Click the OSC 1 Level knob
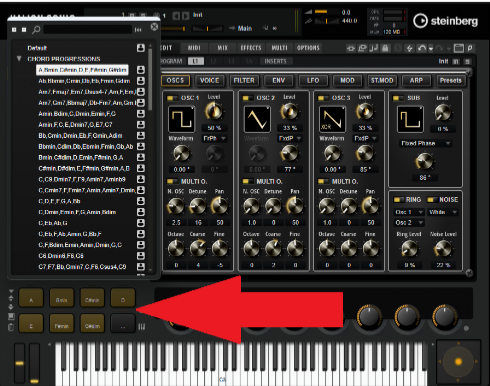 [x=214, y=112]
